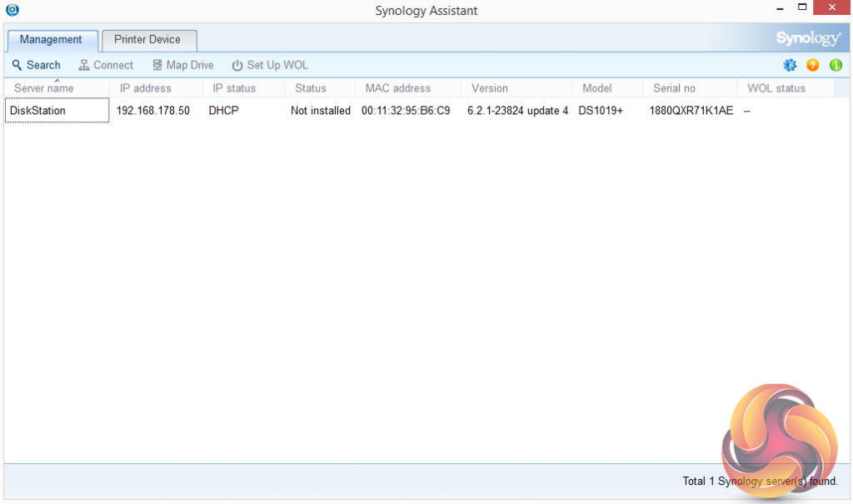The image size is (853, 504).
Task: Click the Map Drive toolbar button
Action: tap(182, 65)
